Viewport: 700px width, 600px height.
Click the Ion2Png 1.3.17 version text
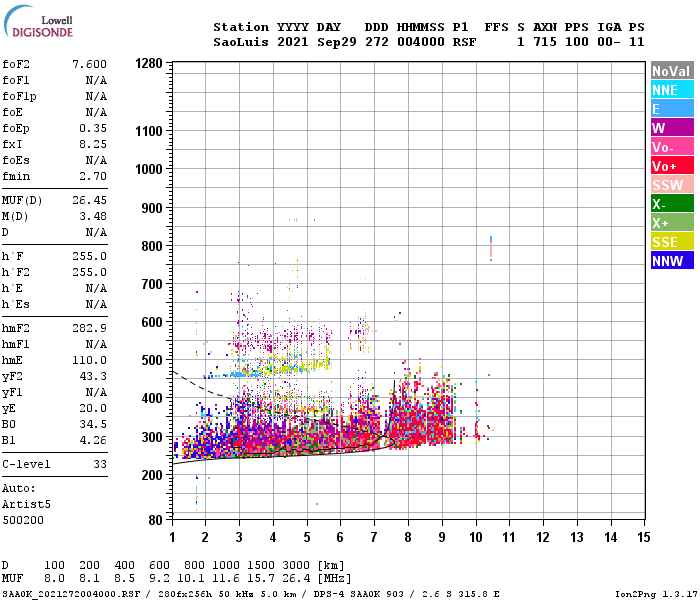coord(656,594)
